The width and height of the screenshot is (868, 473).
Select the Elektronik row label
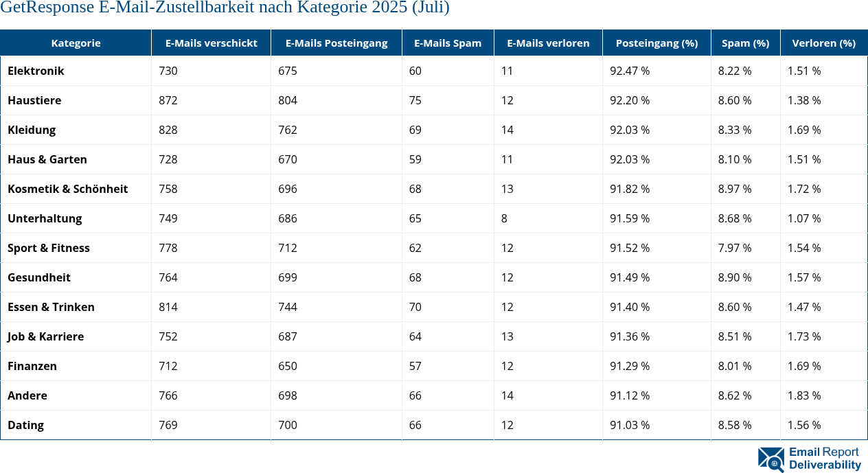36,71
